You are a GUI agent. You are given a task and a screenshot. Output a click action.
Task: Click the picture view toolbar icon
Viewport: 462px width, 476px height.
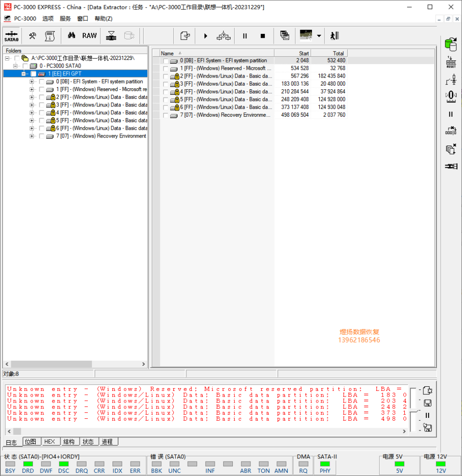306,35
